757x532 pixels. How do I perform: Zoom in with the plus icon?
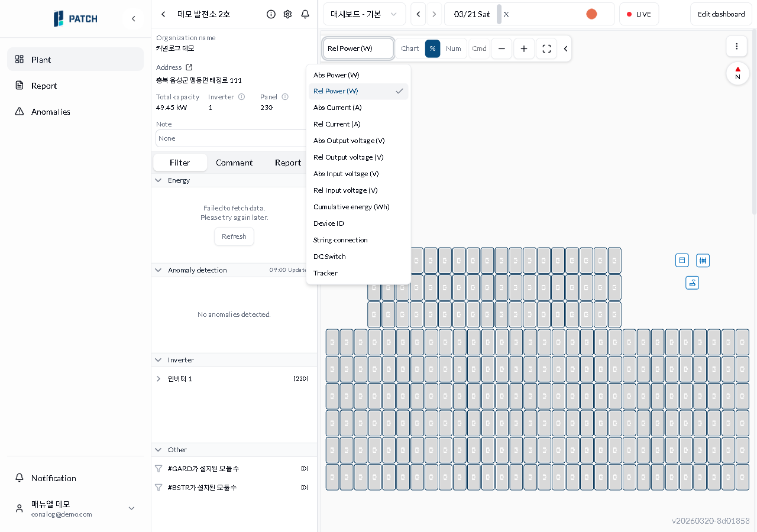click(x=524, y=48)
